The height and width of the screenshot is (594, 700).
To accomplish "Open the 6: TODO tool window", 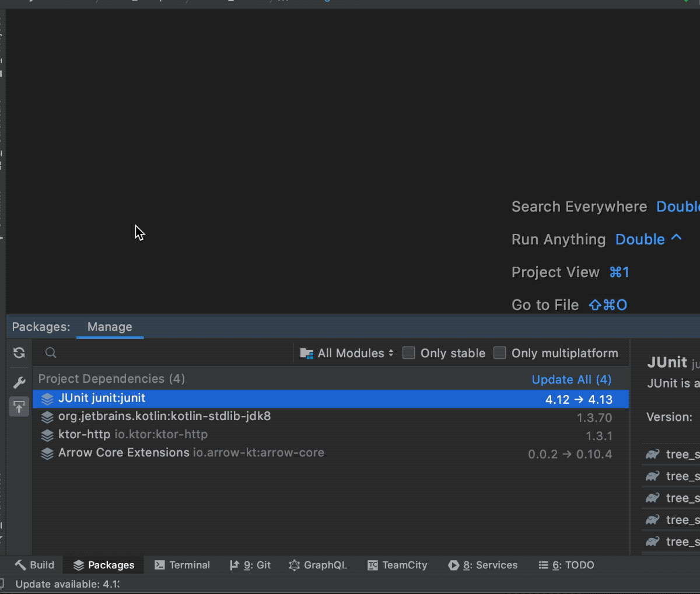I will (566, 565).
